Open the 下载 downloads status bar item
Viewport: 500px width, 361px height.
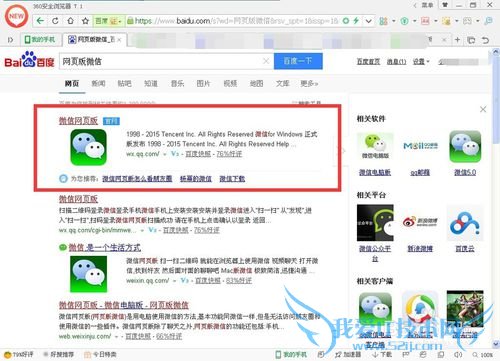[382, 355]
